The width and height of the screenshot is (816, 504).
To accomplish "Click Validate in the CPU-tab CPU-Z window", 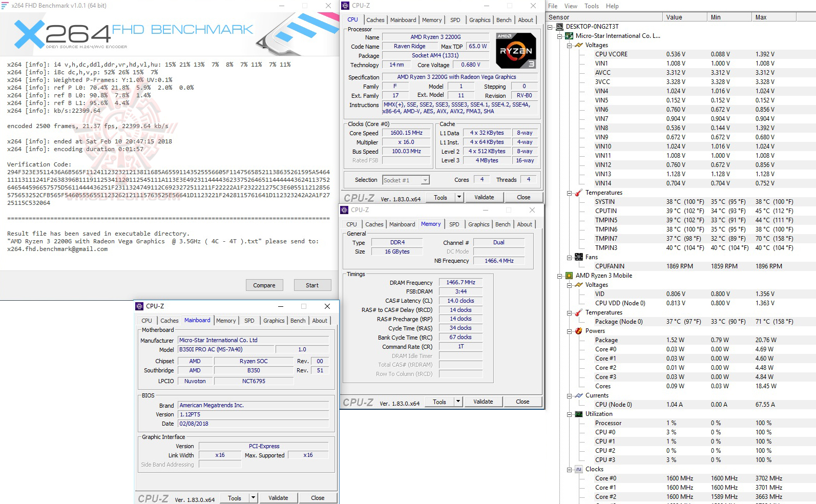I will coord(484,197).
